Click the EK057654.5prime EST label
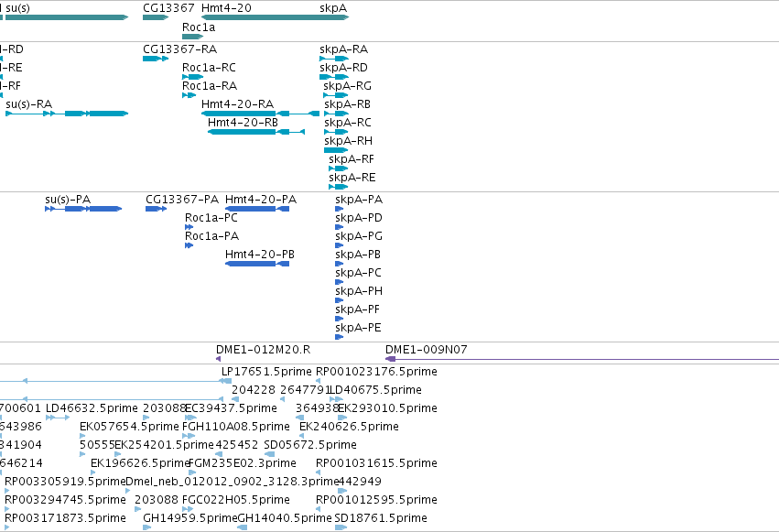The height and width of the screenshot is (532, 779). point(129,428)
